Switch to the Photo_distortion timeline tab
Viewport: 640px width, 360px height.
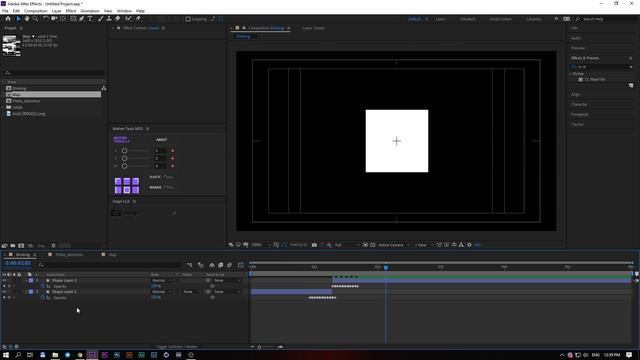tap(69, 255)
